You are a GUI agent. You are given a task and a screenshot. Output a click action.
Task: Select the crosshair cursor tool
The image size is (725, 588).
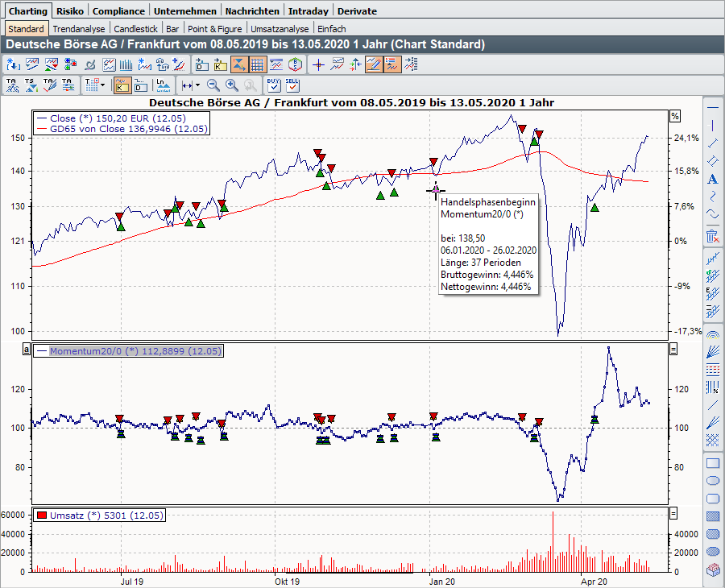tap(318, 65)
